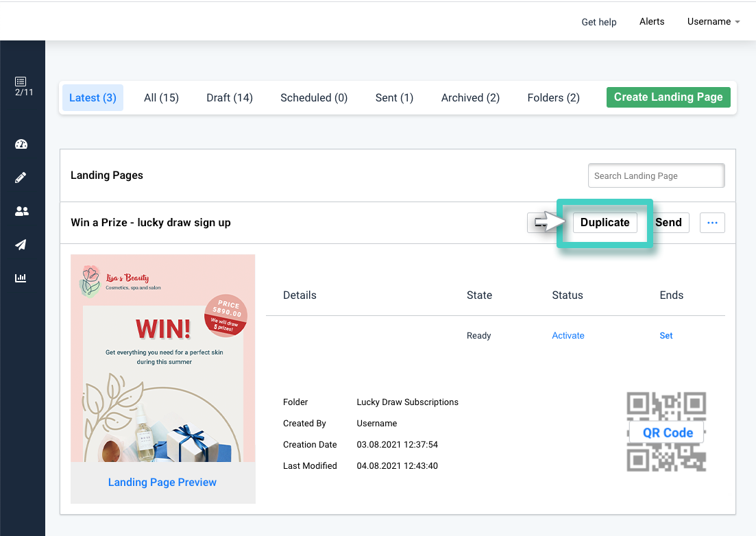
Task: Open the Alerts link
Action: pyautogui.click(x=652, y=22)
